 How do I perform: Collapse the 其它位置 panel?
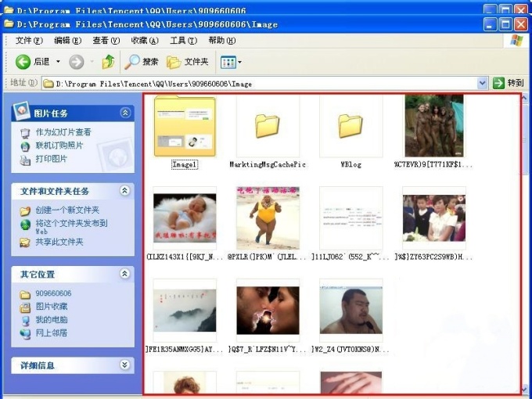click(125, 274)
